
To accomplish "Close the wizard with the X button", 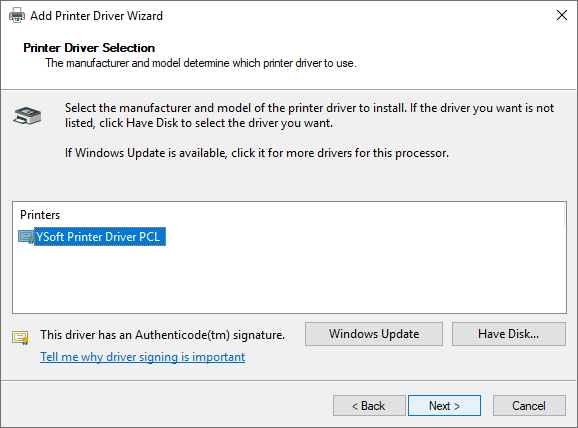I will pos(562,15).
